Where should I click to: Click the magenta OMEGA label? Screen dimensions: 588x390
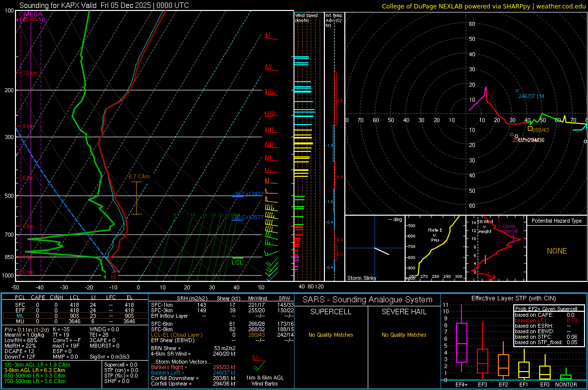coord(31,14)
